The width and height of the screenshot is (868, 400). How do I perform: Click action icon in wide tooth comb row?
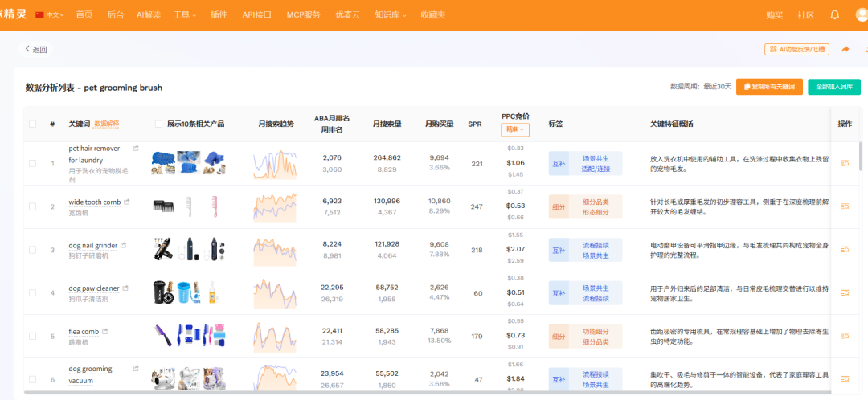(x=845, y=206)
